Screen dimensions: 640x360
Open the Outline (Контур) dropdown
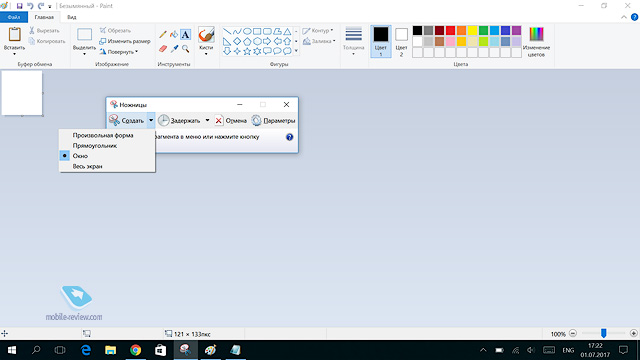tap(318, 31)
